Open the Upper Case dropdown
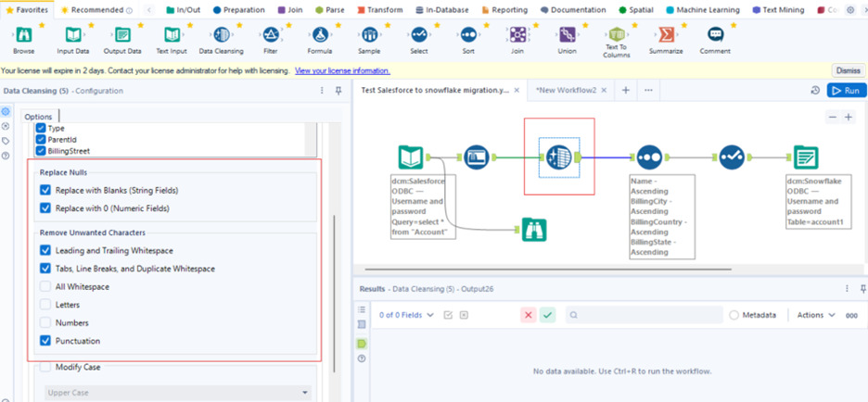The height and width of the screenshot is (402, 868). pos(176,393)
